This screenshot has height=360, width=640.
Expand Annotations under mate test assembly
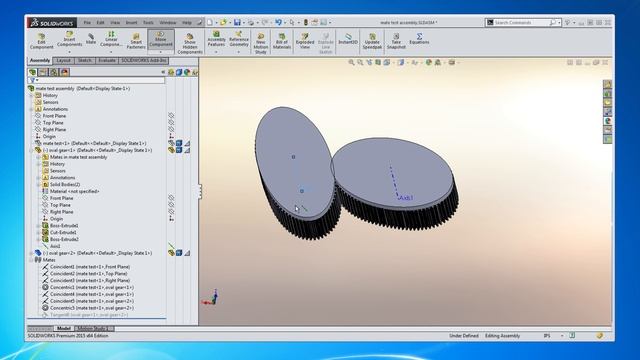pyautogui.click(x=31, y=109)
